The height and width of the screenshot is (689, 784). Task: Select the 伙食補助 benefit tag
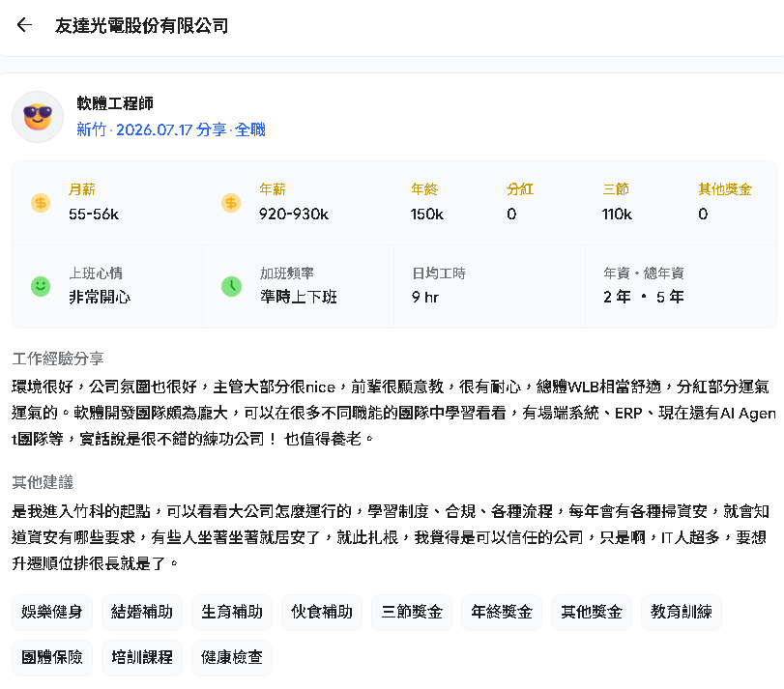[322, 612]
